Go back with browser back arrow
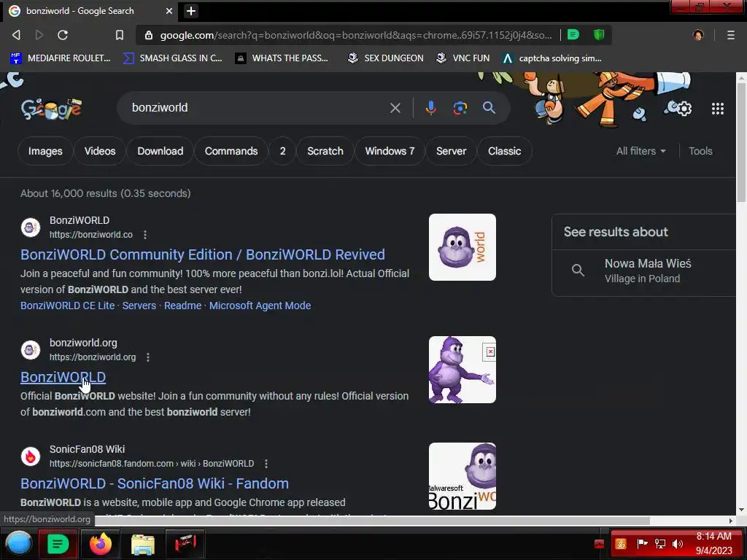Screen dimensions: 747x560 [16, 35]
